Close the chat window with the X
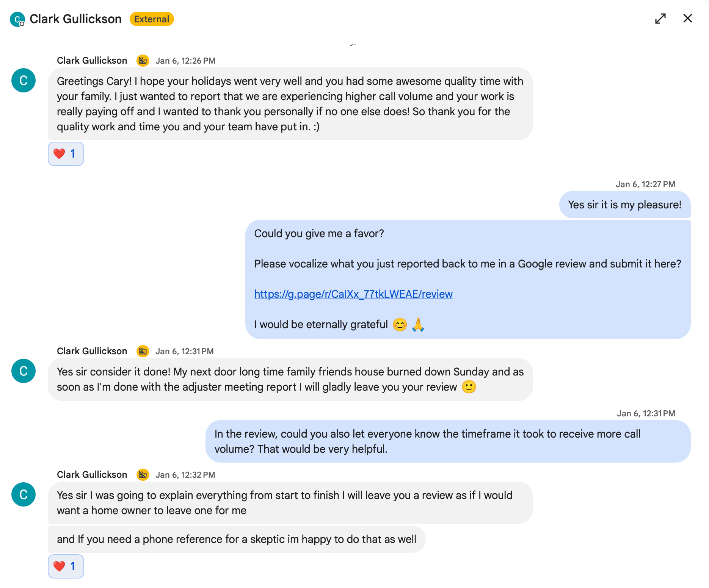Image resolution: width=709 pixels, height=588 pixels. pos(687,18)
